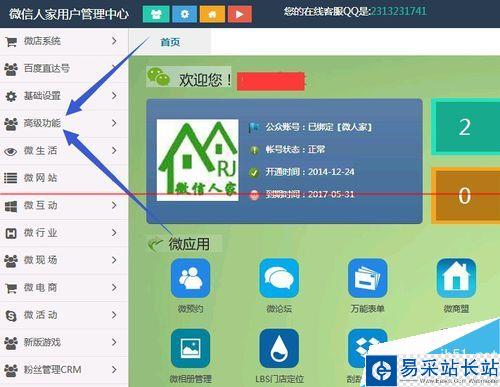Open the 高级功能 menu item

pyautogui.click(x=64, y=123)
